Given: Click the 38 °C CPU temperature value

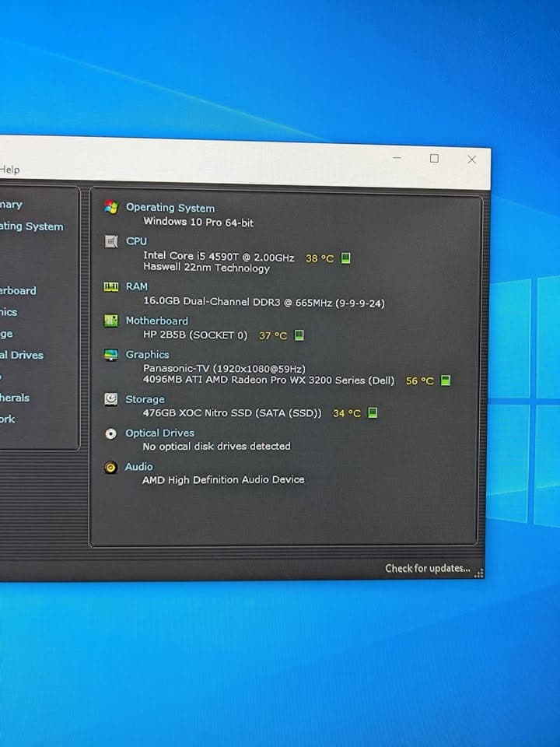Looking at the screenshot, I should click(320, 258).
